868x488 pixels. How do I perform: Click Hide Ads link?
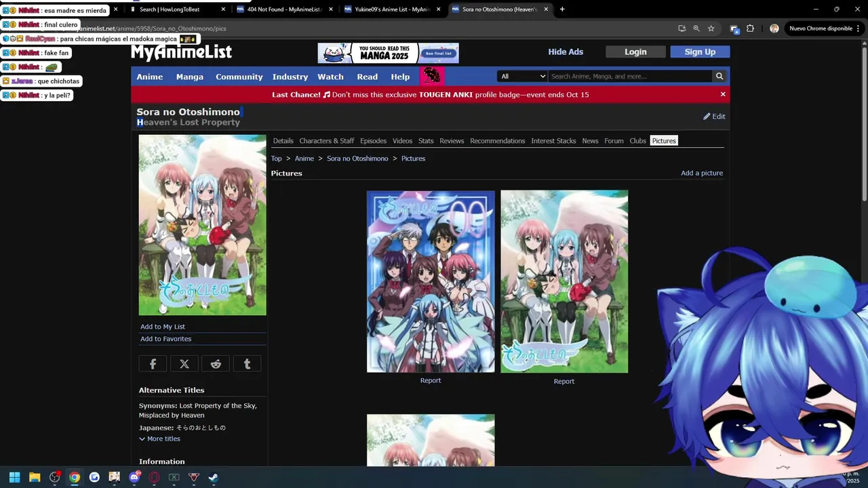pos(566,52)
